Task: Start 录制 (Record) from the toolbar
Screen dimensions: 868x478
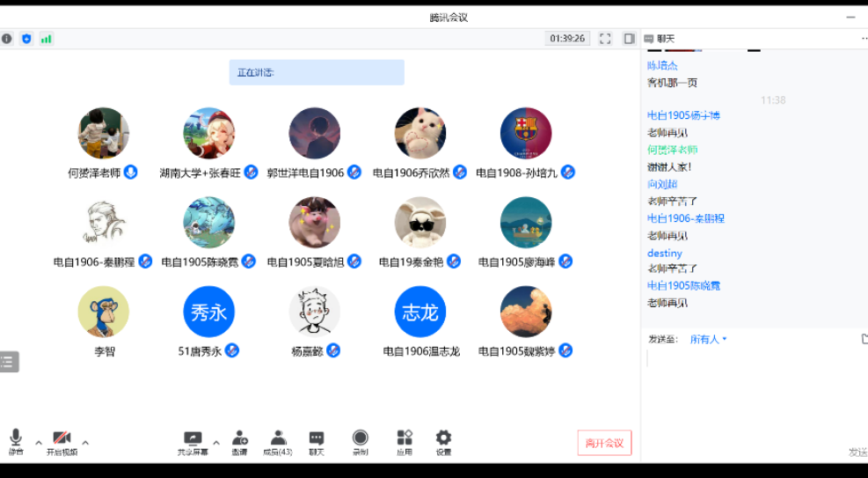Action: click(361, 441)
